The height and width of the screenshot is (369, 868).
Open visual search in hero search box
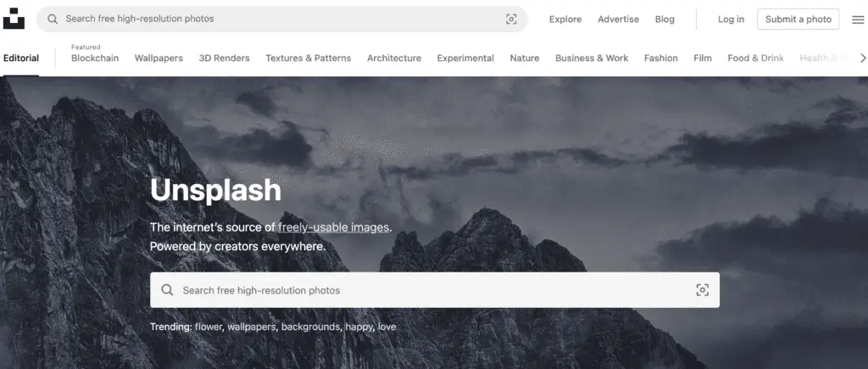(x=702, y=290)
